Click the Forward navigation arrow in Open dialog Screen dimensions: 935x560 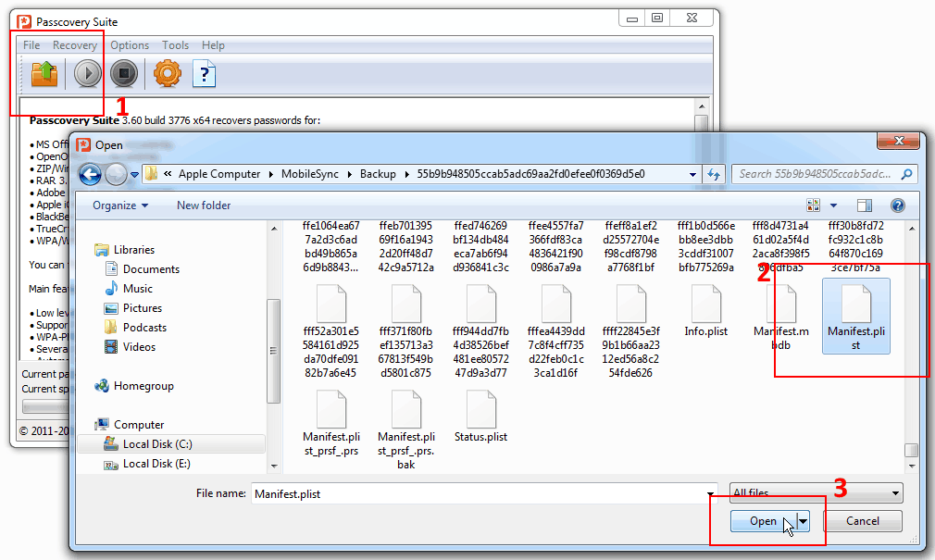[117, 174]
